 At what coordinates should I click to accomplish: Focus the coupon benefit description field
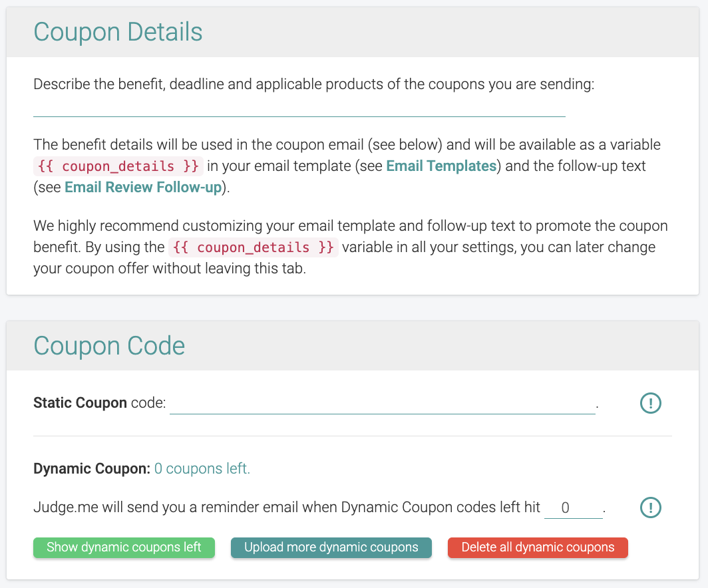tap(299, 108)
